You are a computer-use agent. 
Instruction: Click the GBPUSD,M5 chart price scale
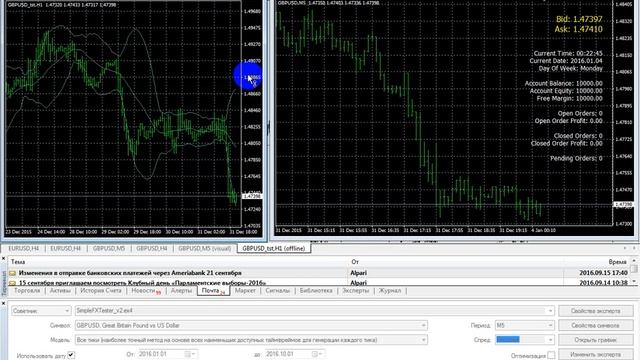pos(624,112)
